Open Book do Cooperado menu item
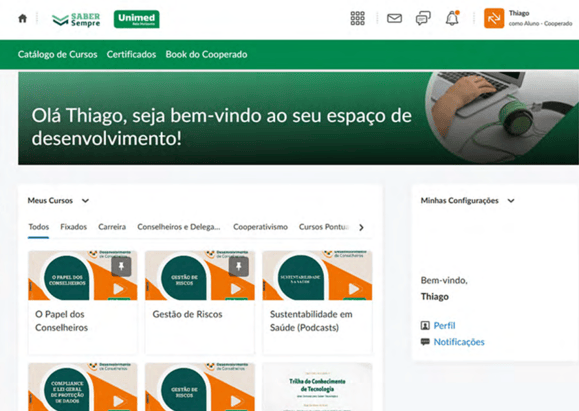The height and width of the screenshot is (411, 579). pyautogui.click(x=206, y=54)
